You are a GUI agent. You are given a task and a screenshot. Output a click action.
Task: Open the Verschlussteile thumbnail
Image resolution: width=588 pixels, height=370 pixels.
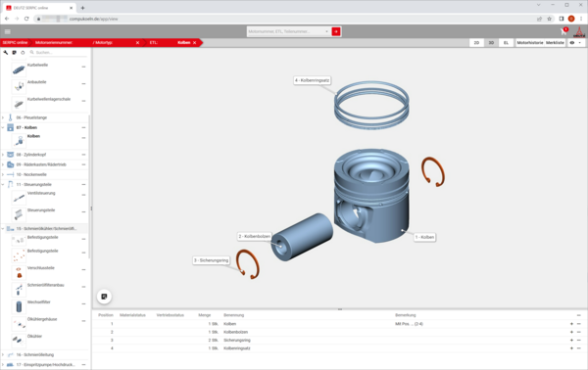point(19,272)
